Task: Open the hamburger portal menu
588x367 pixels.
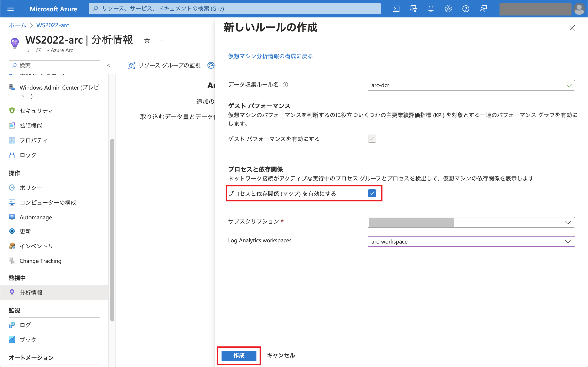Action: point(10,9)
